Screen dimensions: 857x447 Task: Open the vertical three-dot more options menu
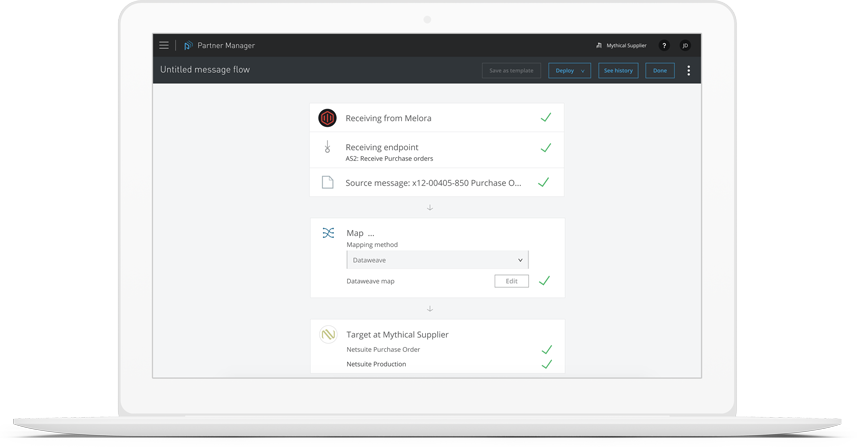point(689,70)
